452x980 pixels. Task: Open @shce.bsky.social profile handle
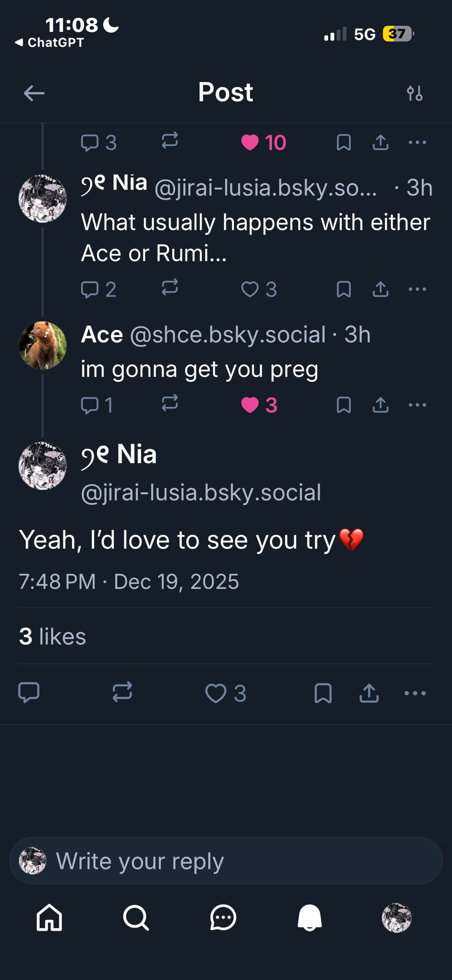click(227, 335)
